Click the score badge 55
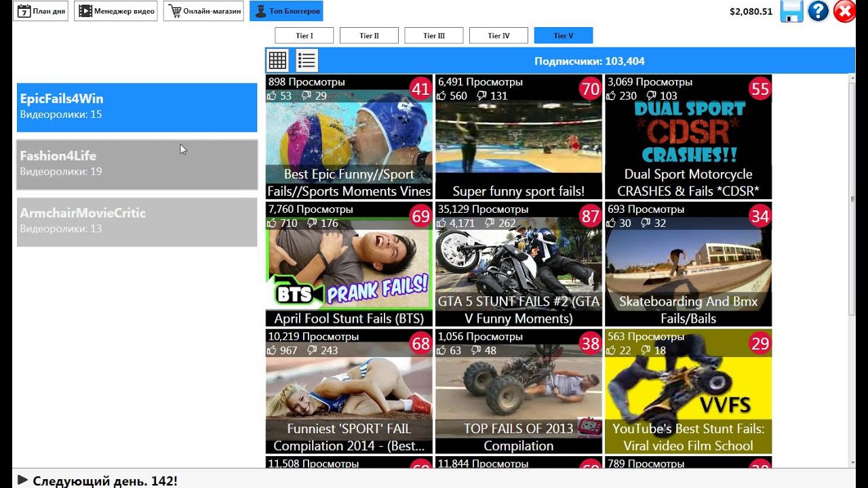 pyautogui.click(x=760, y=89)
